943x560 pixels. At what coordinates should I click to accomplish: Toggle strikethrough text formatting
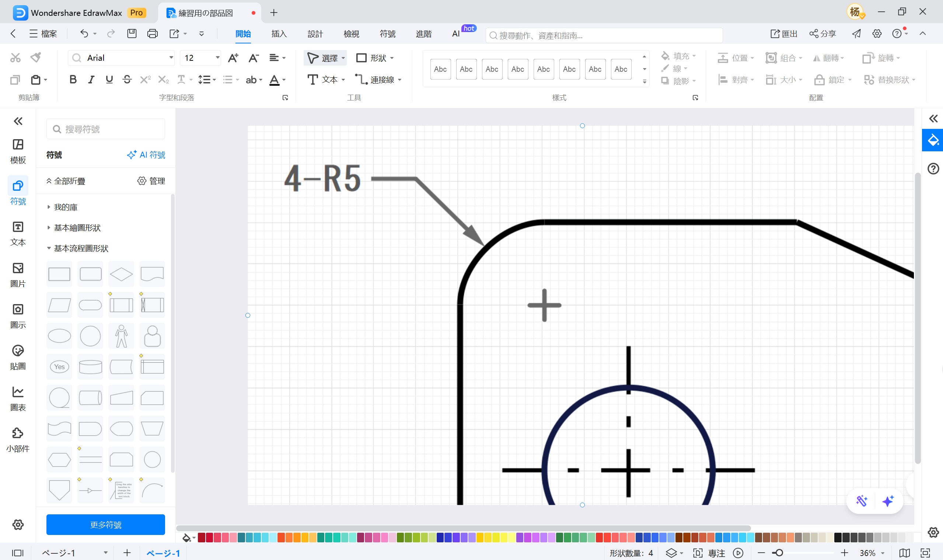click(127, 80)
